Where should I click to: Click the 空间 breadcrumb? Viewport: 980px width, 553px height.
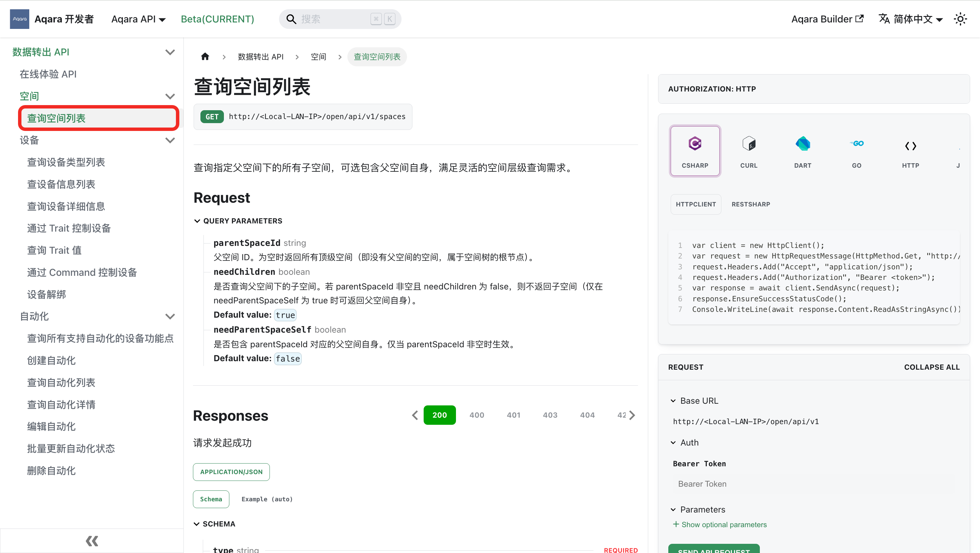318,57
